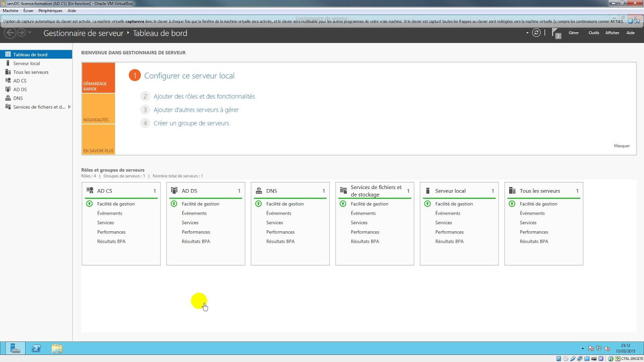Click the AD CS tile icon
The image size is (644, 362).
tap(90, 191)
